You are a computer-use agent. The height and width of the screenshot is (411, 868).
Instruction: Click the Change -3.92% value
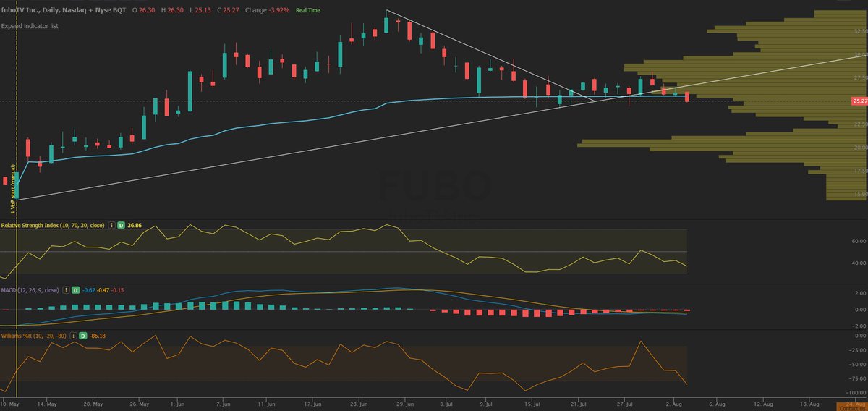[x=267, y=11]
